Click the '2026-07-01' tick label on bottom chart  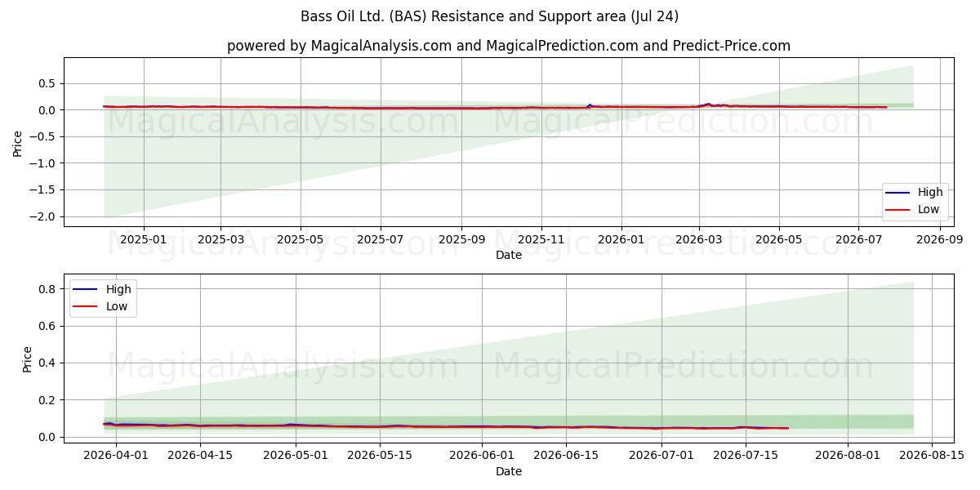pyautogui.click(x=663, y=456)
